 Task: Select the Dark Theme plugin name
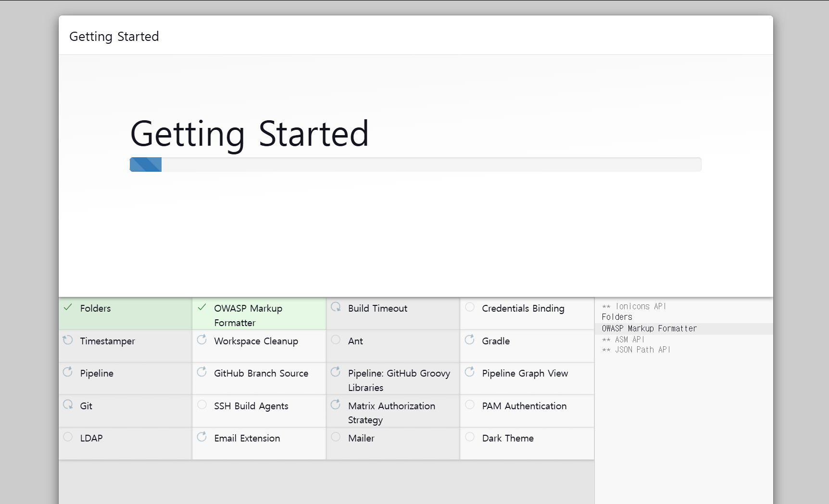508,438
